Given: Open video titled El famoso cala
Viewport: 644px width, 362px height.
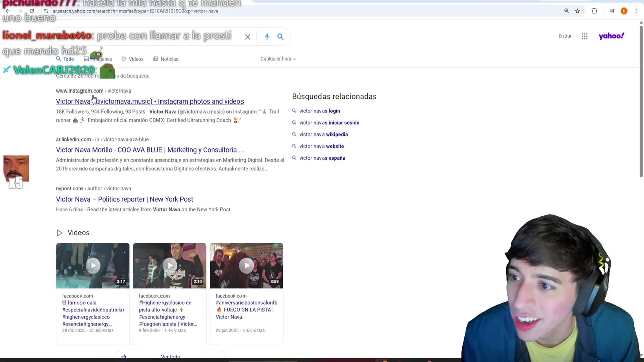Looking at the screenshot, I should pos(93,313).
